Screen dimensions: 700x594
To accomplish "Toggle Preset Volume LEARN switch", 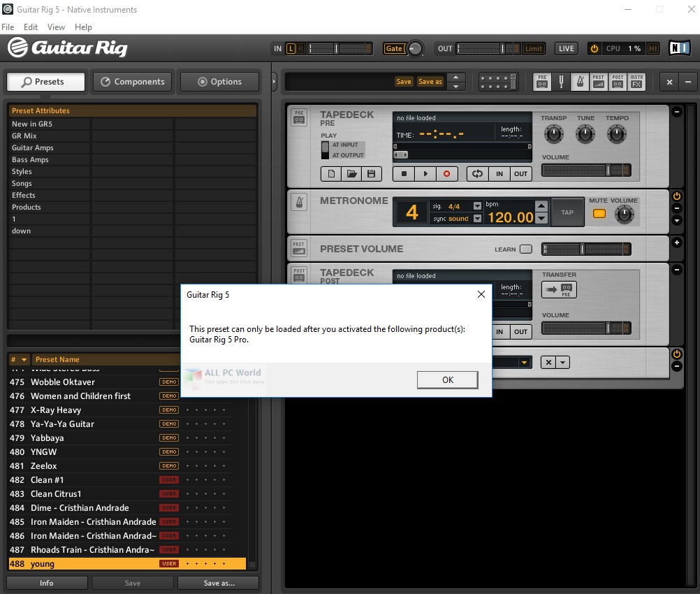I will [526, 249].
